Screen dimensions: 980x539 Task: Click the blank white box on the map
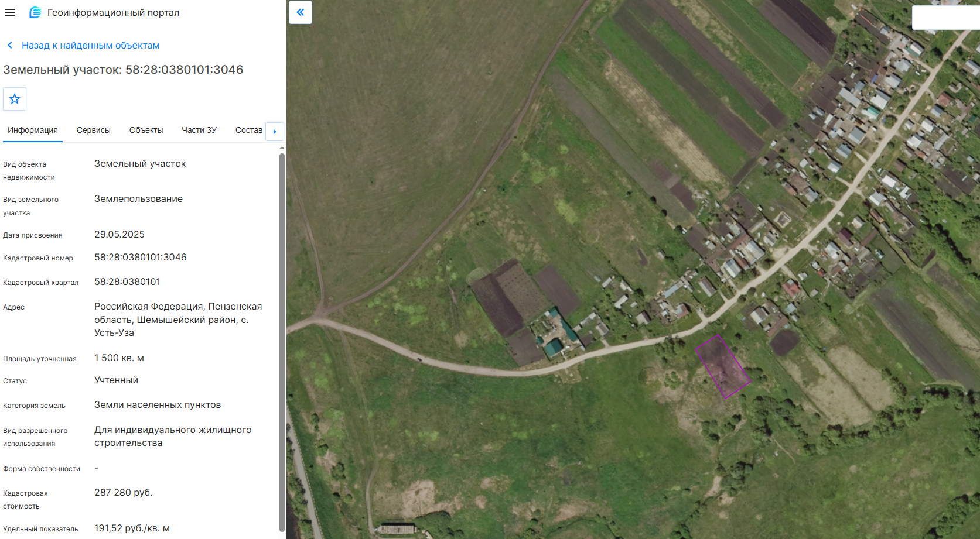[945, 18]
